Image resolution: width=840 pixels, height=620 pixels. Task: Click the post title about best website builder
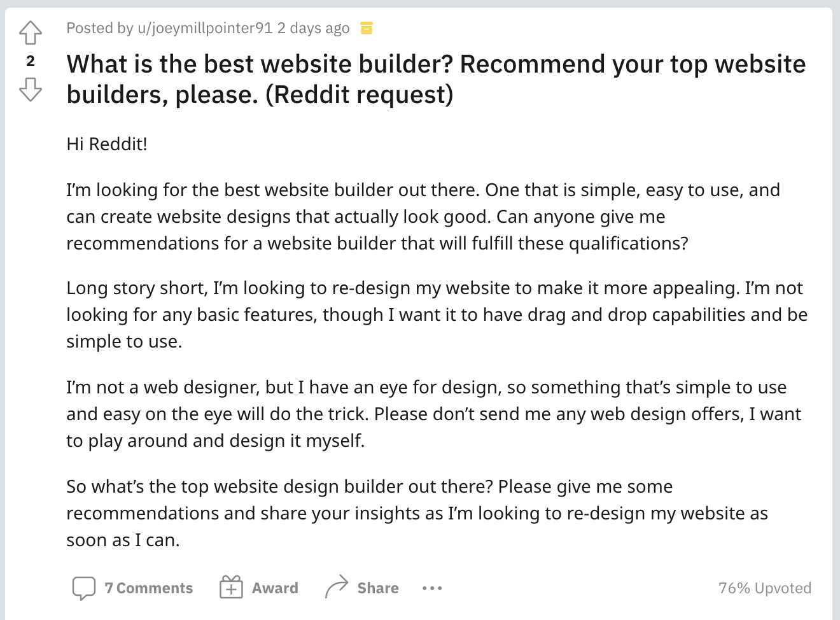(x=436, y=79)
